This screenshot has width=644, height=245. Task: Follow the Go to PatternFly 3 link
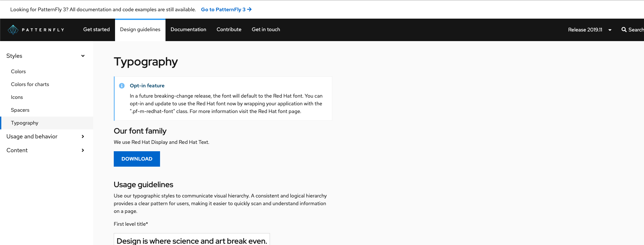[x=223, y=9]
